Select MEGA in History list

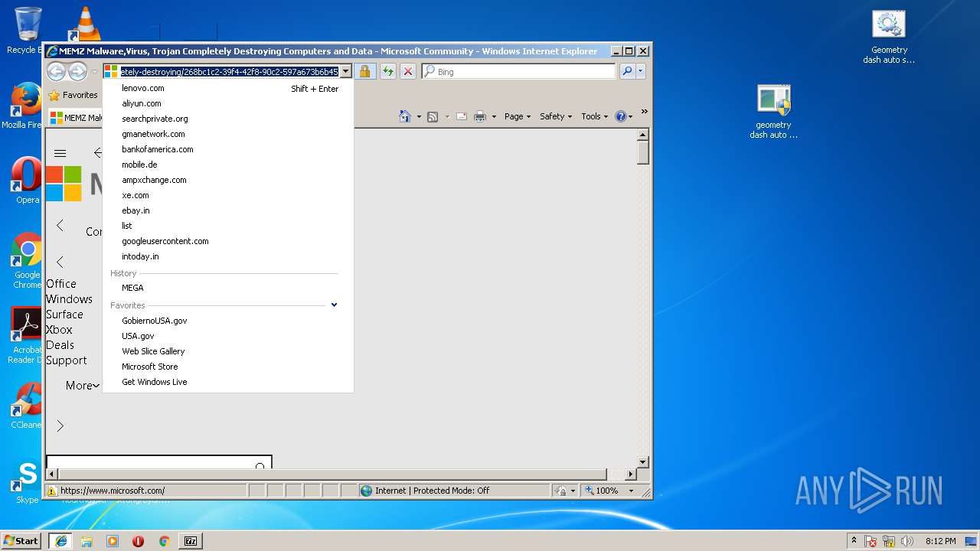coord(132,288)
